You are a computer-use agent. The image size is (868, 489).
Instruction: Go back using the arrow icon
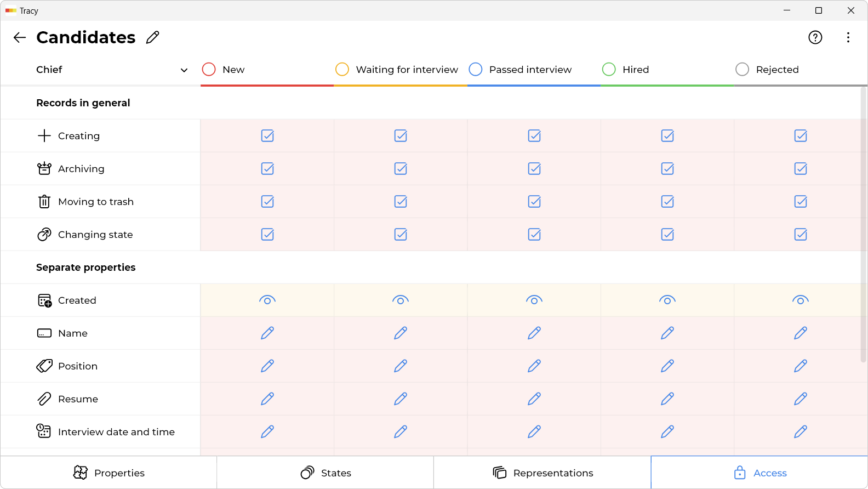(x=20, y=37)
